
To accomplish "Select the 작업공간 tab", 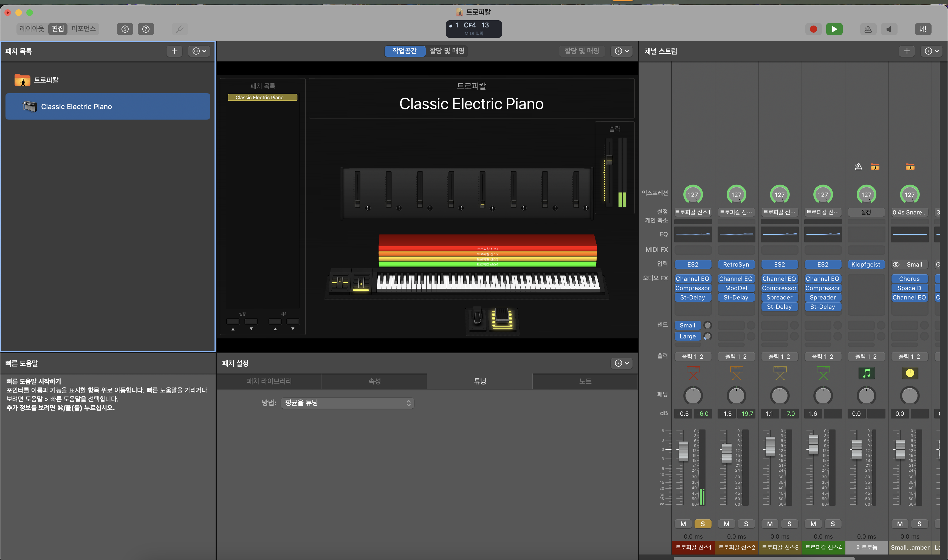I will 405,51.
